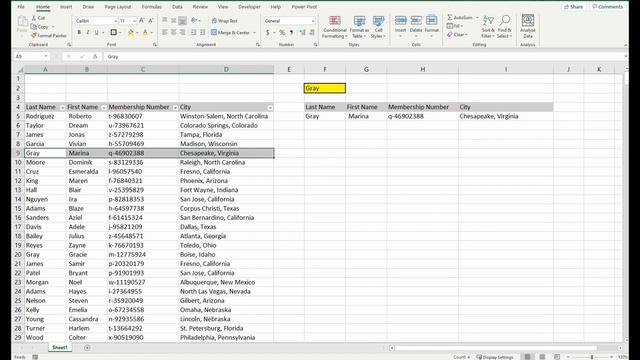This screenshot has height=360, width=640.
Task: Open Find & Select menu
Action: [x=504, y=27]
